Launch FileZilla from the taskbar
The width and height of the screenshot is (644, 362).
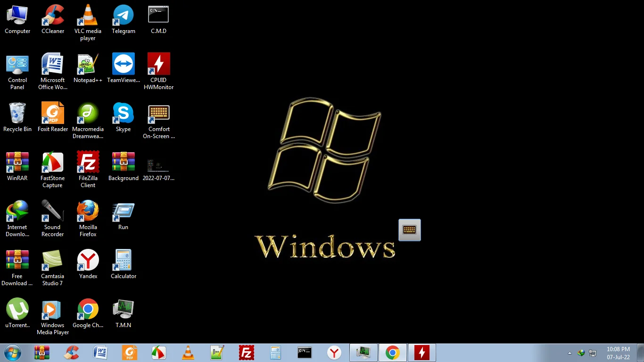click(x=246, y=353)
